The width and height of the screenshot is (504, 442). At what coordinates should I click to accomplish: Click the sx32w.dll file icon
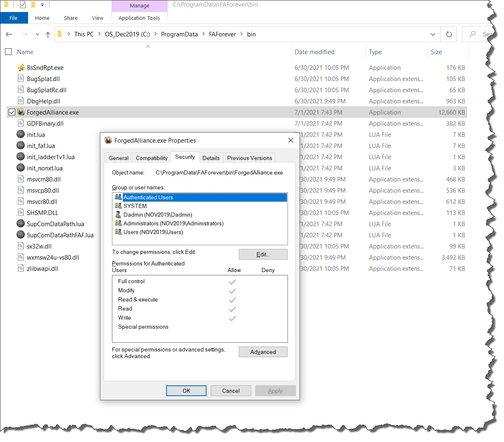(21, 246)
